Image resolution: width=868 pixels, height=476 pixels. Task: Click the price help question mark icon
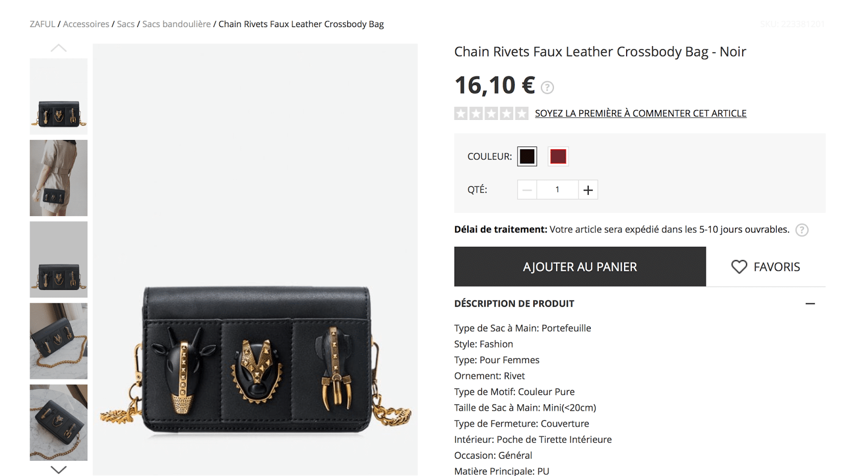(547, 87)
